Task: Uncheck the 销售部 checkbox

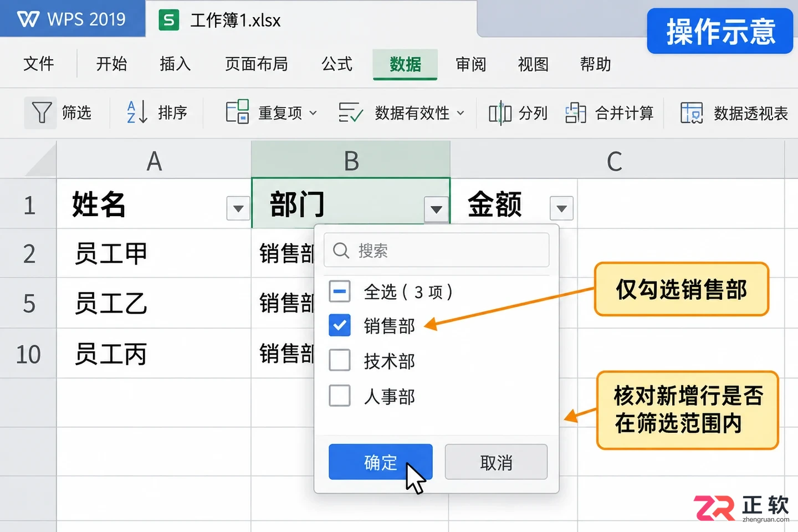Action: coord(340,325)
